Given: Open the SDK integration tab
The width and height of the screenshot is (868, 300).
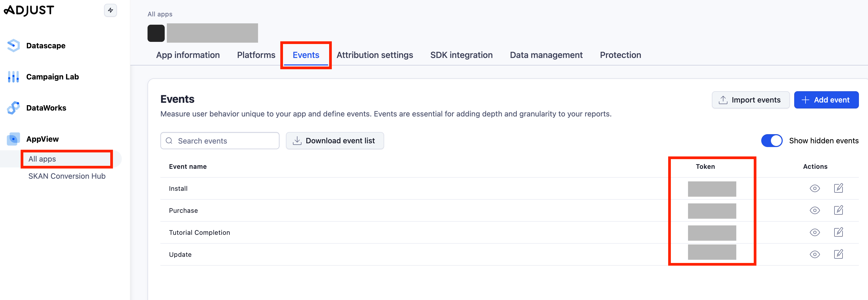Looking at the screenshot, I should click(461, 55).
